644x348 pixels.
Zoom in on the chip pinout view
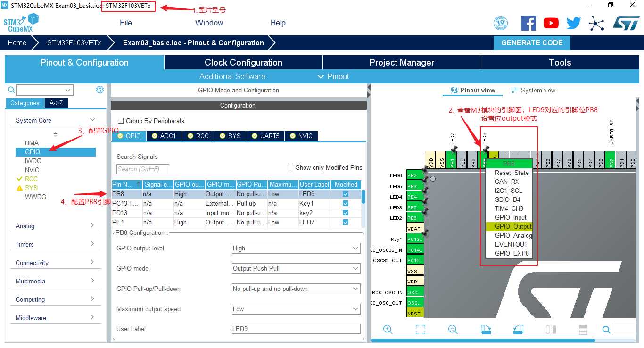[388, 330]
